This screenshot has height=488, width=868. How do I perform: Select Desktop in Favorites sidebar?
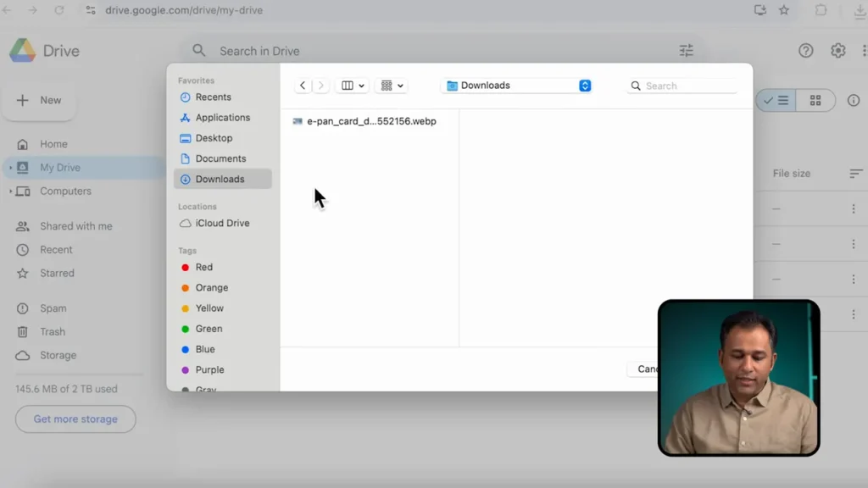214,138
